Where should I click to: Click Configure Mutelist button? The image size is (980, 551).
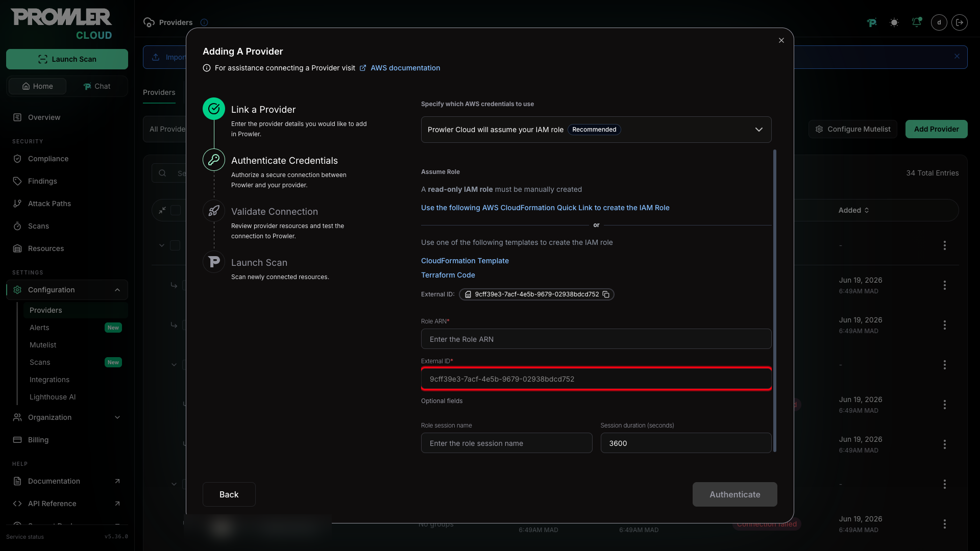(x=853, y=129)
